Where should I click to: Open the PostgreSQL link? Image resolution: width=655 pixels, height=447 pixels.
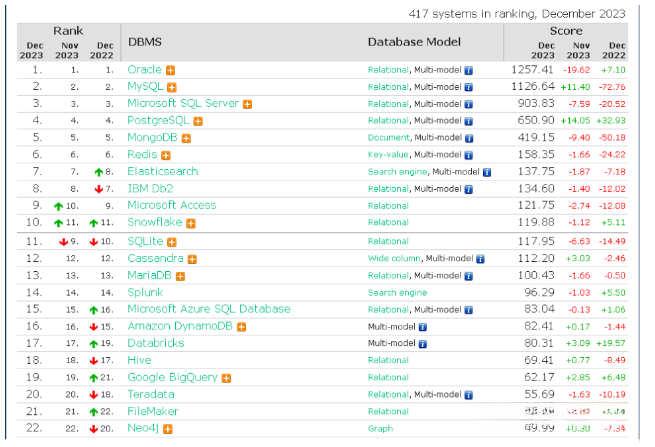158,121
